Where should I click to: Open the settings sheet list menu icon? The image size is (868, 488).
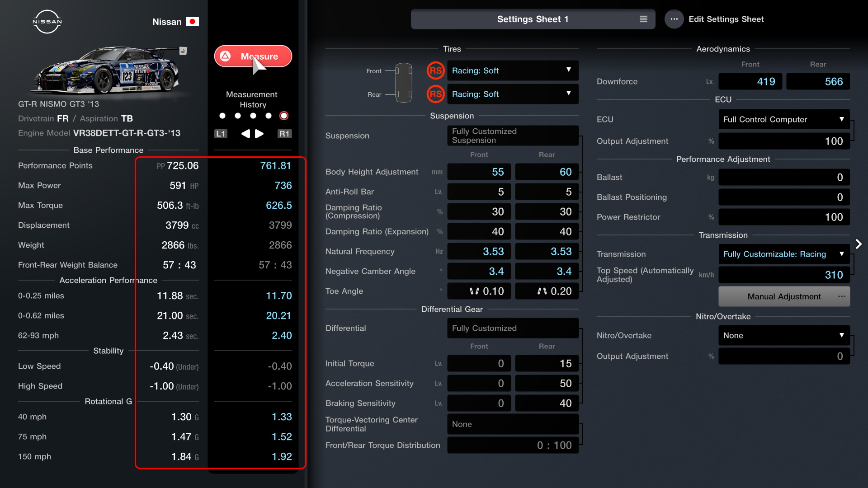pos(643,19)
